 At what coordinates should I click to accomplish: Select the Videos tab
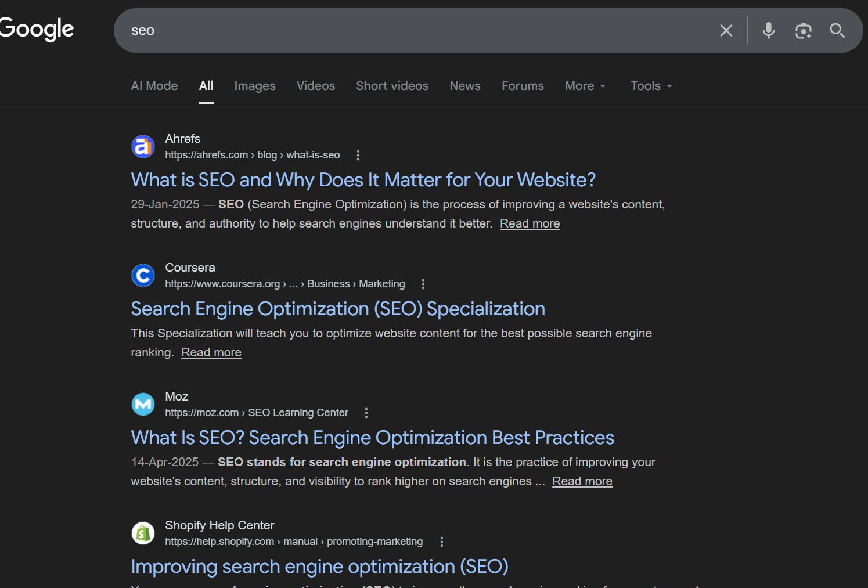(x=315, y=85)
